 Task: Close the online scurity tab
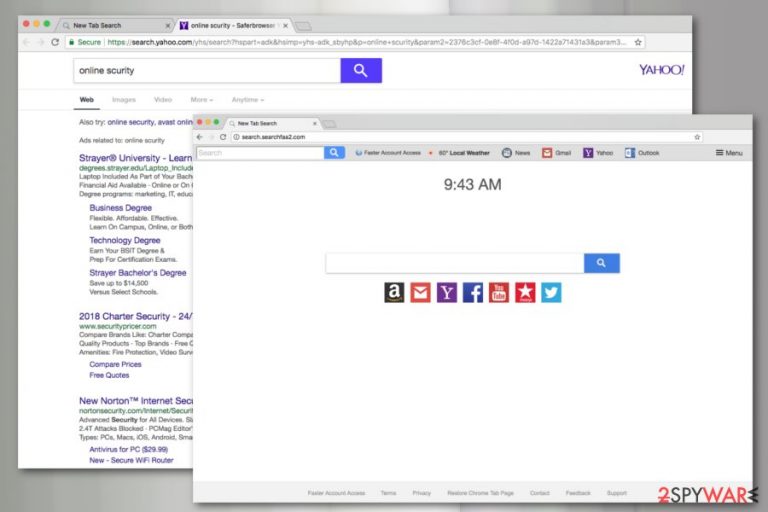pyautogui.click(x=286, y=25)
